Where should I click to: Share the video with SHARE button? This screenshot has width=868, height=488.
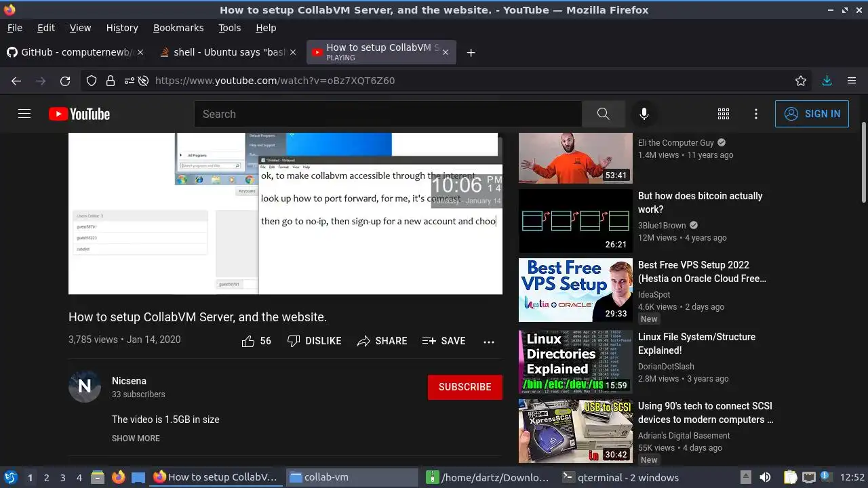[x=382, y=341]
